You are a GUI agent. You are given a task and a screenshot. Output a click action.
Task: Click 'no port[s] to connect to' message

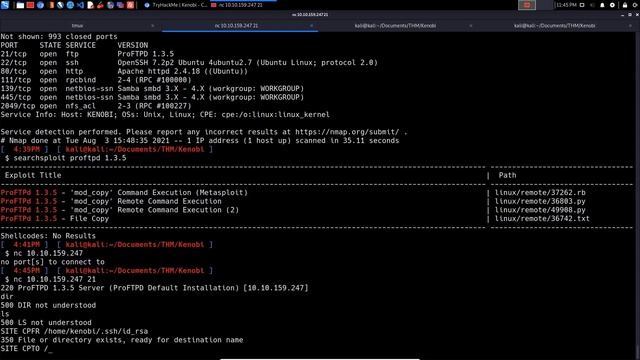[52, 262]
